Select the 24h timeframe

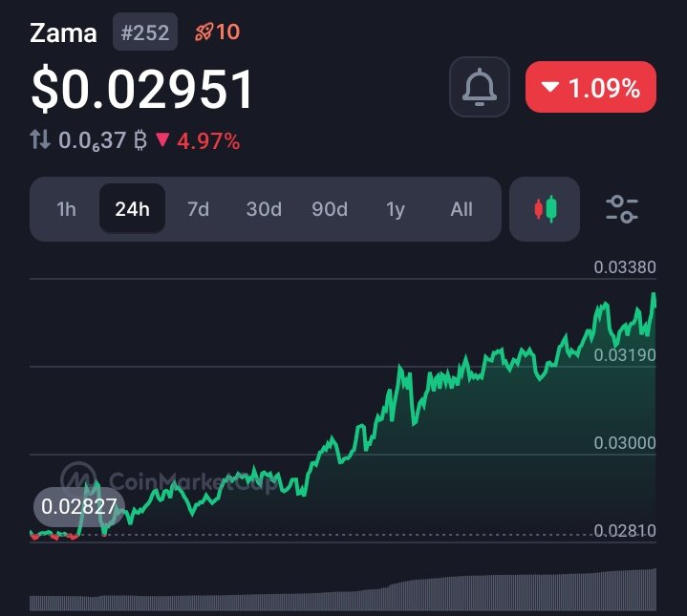(x=132, y=209)
